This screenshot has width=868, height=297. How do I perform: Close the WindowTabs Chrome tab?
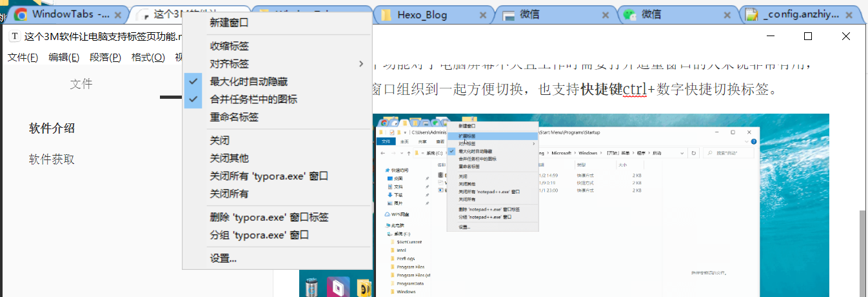(118, 15)
